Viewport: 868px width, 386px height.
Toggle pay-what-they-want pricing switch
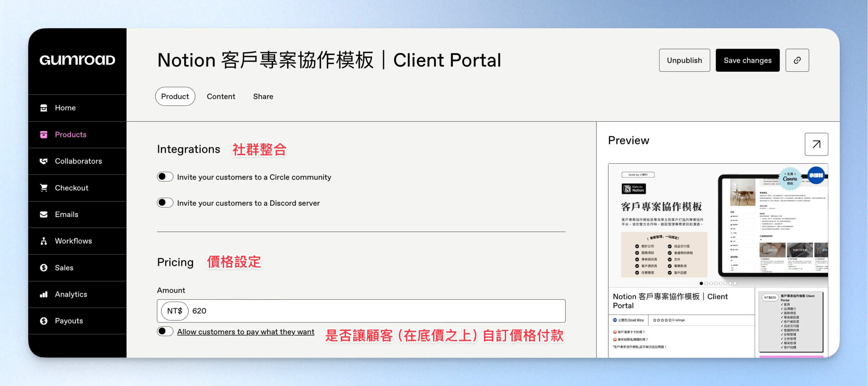(165, 331)
